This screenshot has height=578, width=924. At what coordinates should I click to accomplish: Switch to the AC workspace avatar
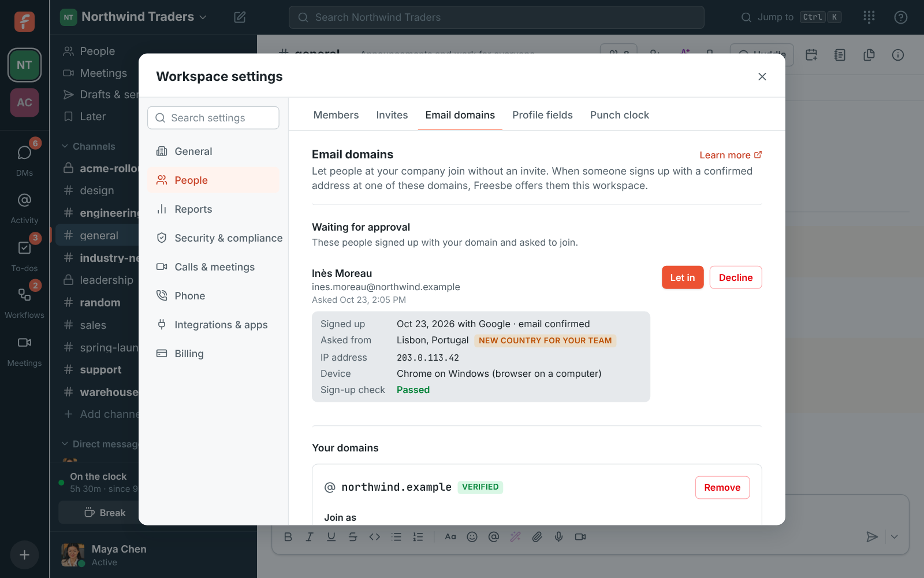24,102
